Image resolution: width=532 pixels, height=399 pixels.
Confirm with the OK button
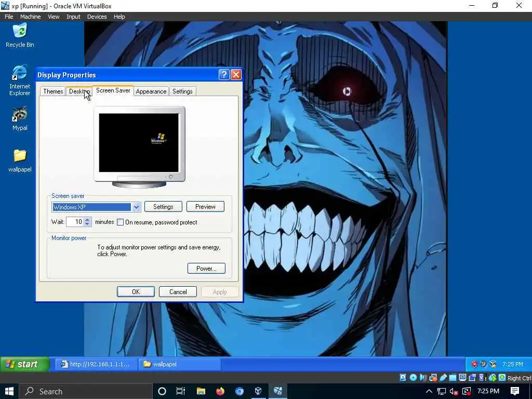[136, 292]
